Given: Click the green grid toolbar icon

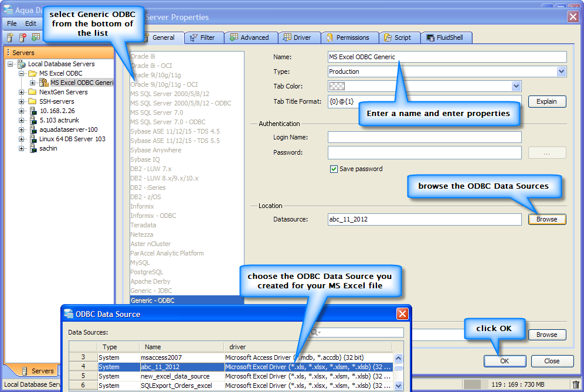Looking at the screenshot, I should tap(36, 38).
